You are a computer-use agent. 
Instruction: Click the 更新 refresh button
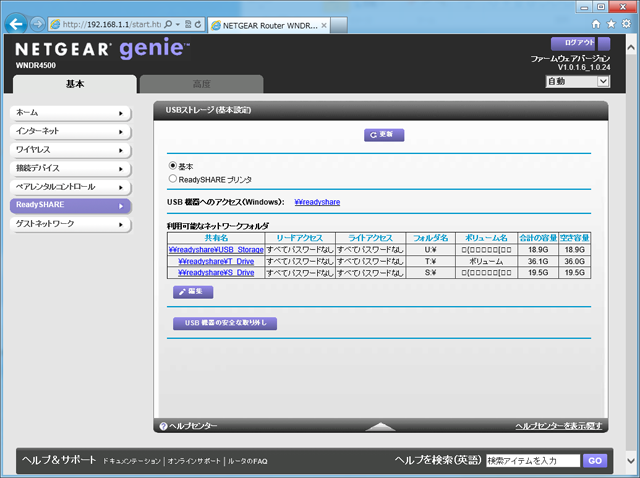pos(384,134)
